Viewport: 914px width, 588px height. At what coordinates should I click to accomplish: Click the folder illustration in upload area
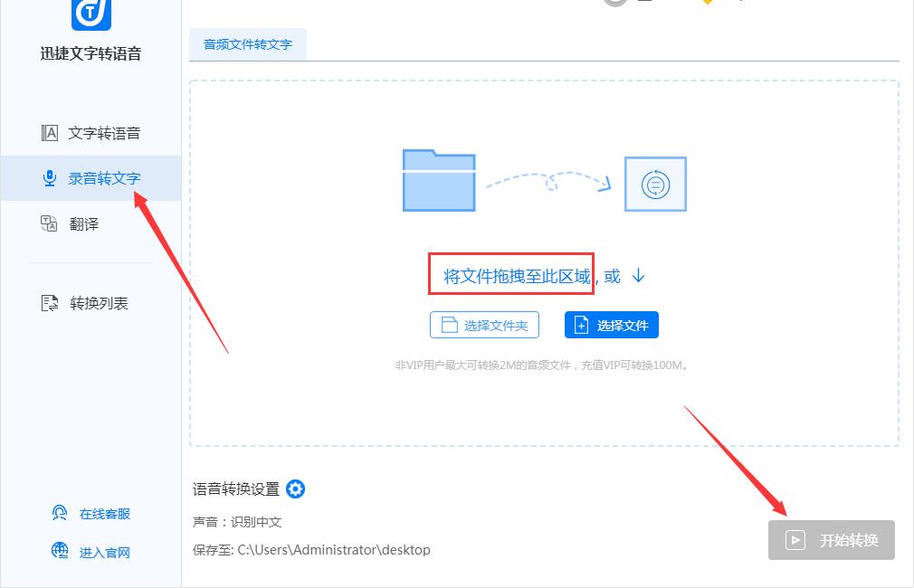pos(439,181)
